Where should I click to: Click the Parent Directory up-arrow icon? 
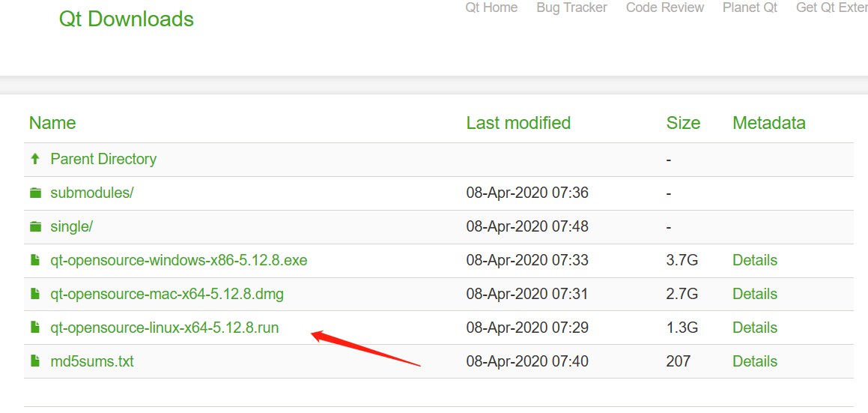pyautogui.click(x=34, y=159)
